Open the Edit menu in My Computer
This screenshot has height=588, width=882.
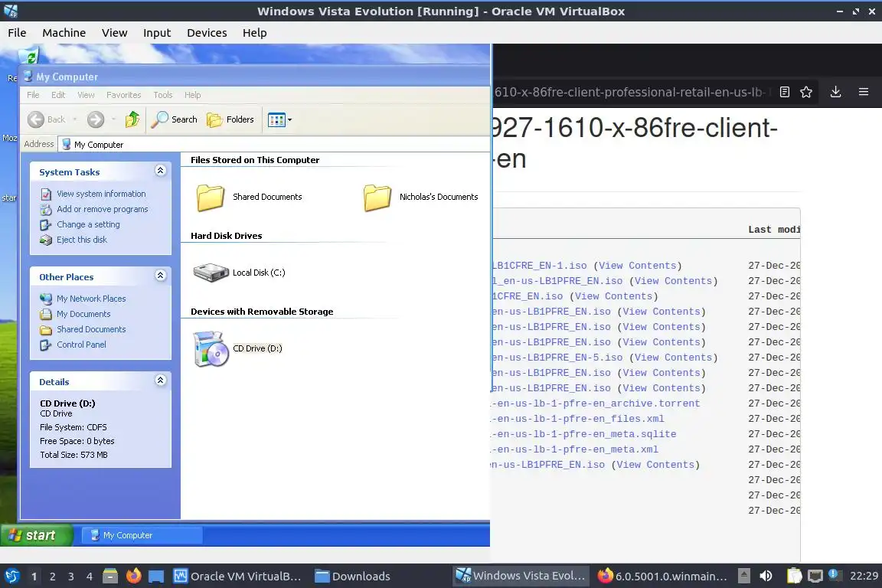click(x=58, y=94)
